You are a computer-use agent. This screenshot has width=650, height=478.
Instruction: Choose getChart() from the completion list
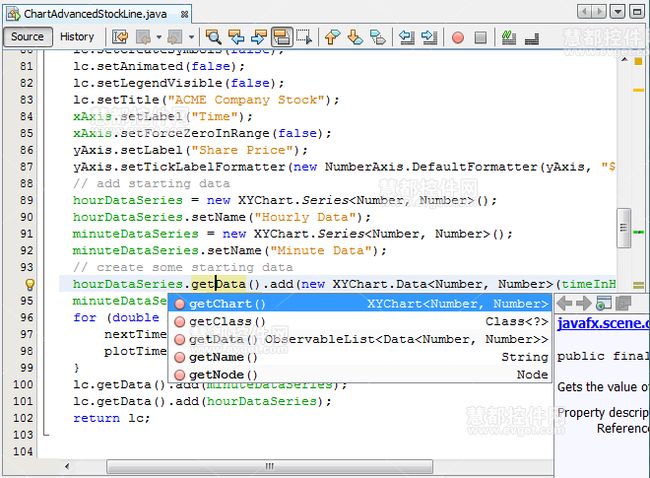click(360, 304)
